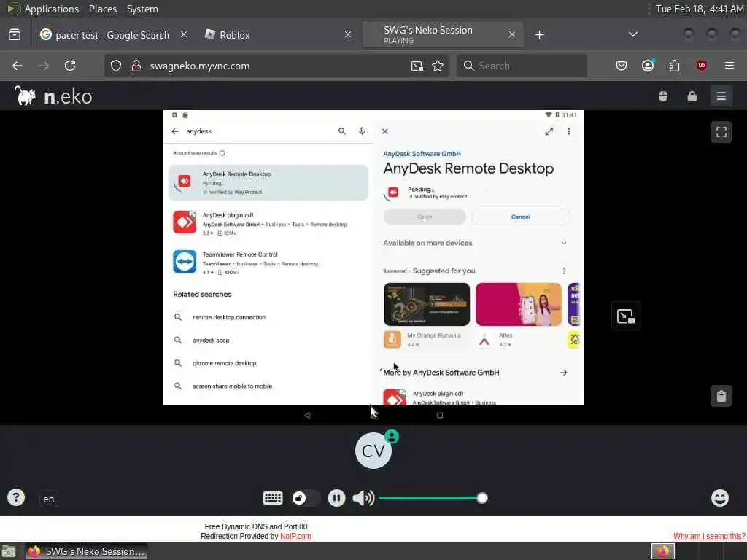Viewport: 747px width, 560px height.
Task: Go back from Play Store anydesk search
Action: click(x=175, y=131)
